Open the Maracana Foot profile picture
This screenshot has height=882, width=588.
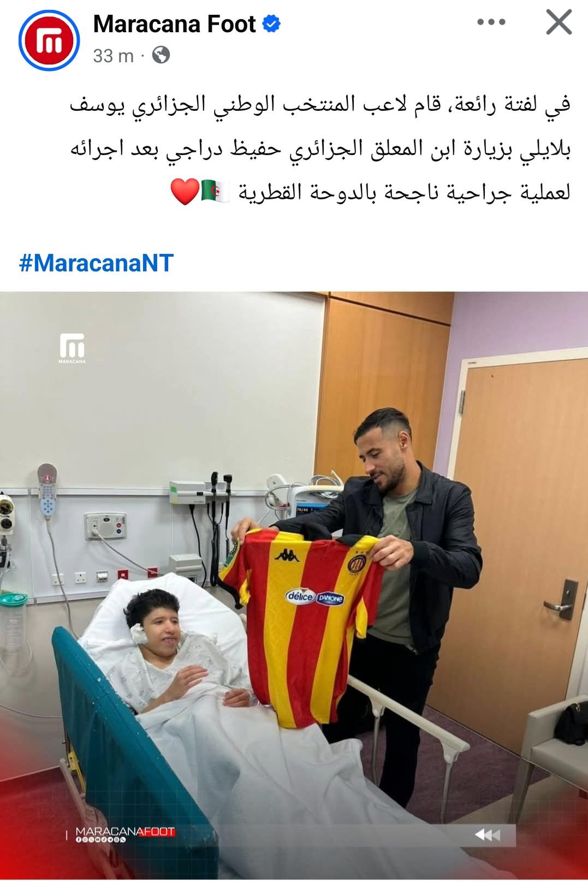(x=49, y=40)
